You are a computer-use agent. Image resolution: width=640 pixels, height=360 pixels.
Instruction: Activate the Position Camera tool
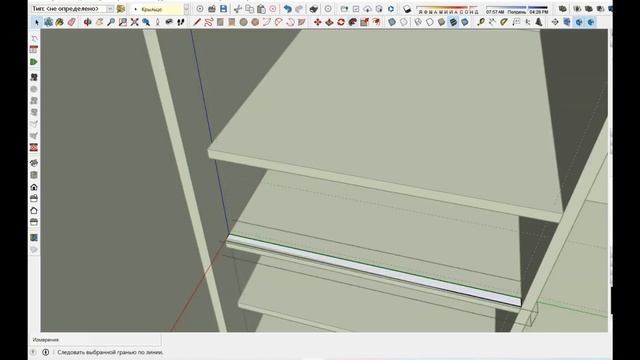click(x=158, y=22)
